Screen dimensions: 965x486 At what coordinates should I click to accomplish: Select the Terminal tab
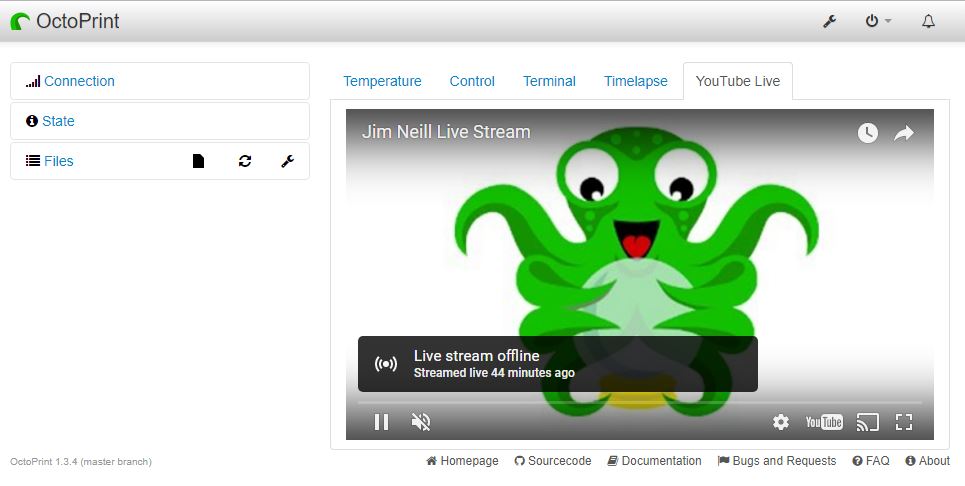pos(549,81)
